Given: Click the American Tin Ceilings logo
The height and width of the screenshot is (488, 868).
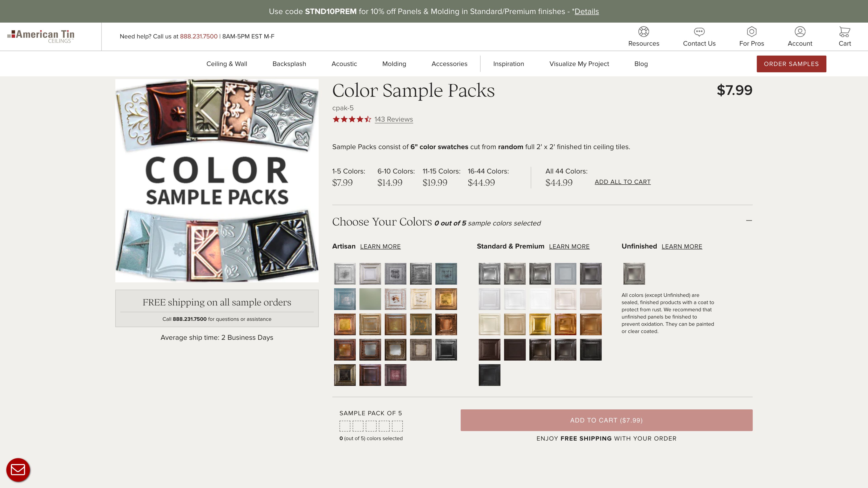Looking at the screenshot, I should pyautogui.click(x=40, y=36).
